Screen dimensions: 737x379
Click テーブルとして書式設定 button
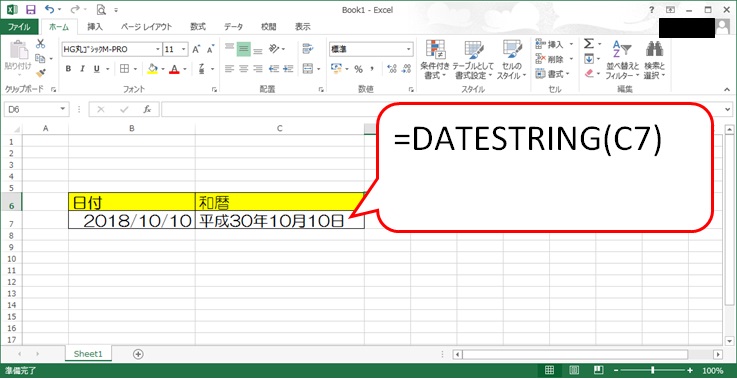[473, 60]
